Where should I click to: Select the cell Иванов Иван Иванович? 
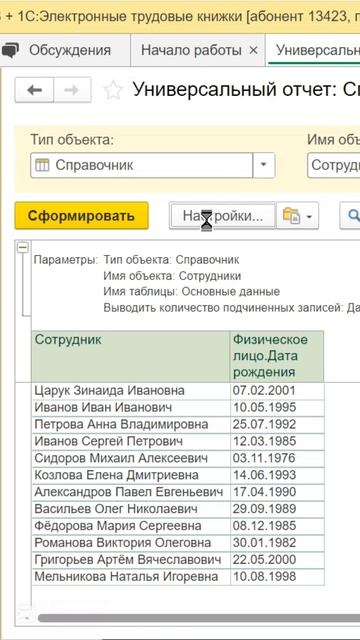[x=131, y=407]
